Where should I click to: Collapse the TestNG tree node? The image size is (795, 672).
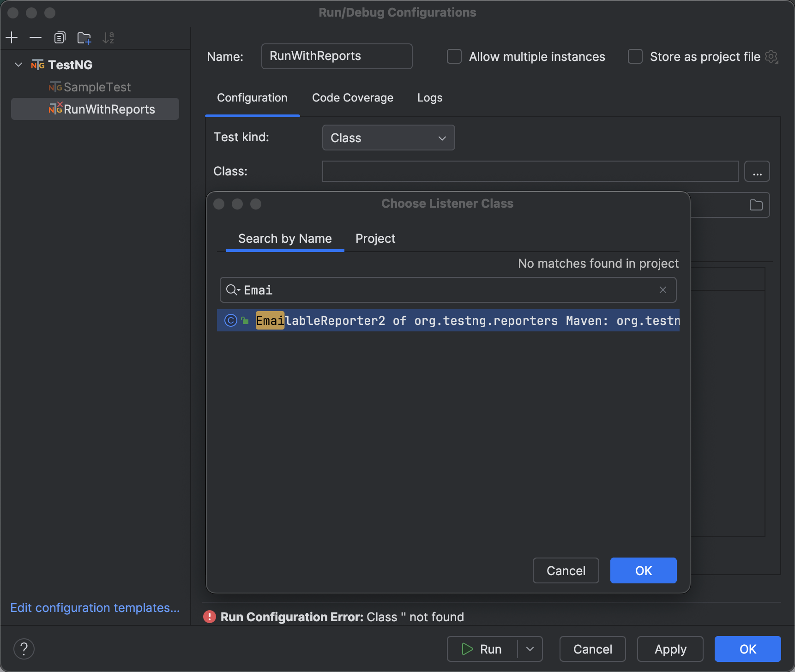tap(18, 65)
